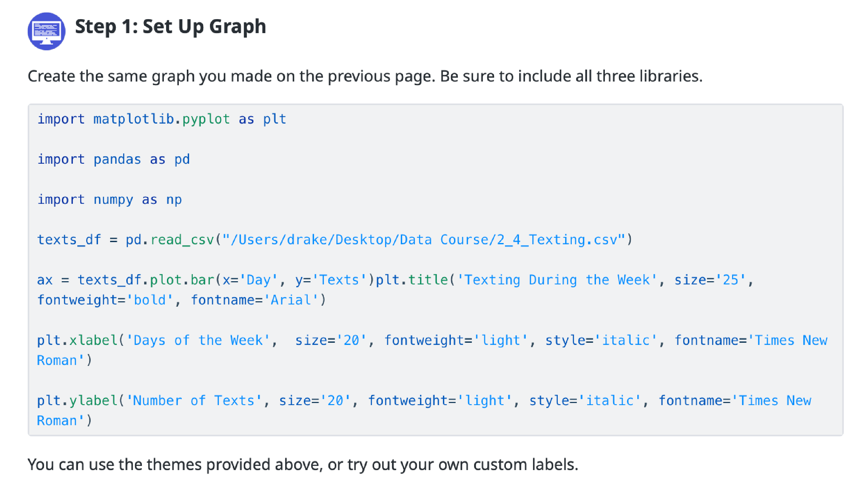Click the 'import pandas as pd' code line
Image resolution: width=868 pixels, height=486 pixels.
tap(113, 159)
